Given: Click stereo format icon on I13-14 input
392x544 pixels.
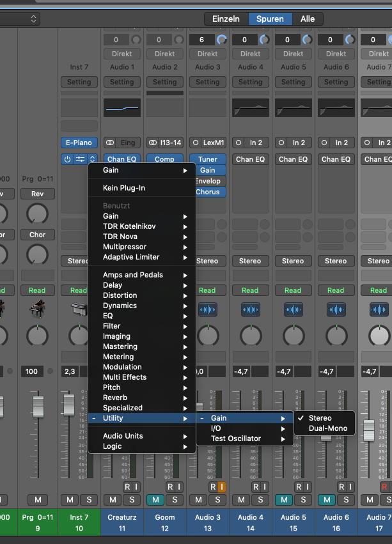Looking at the screenshot, I should 153,143.
